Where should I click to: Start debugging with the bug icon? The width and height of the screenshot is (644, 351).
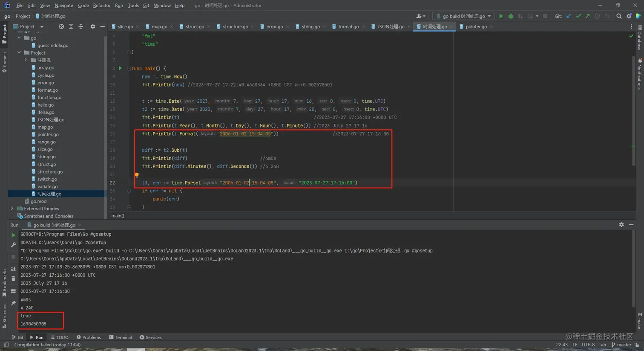point(511,16)
